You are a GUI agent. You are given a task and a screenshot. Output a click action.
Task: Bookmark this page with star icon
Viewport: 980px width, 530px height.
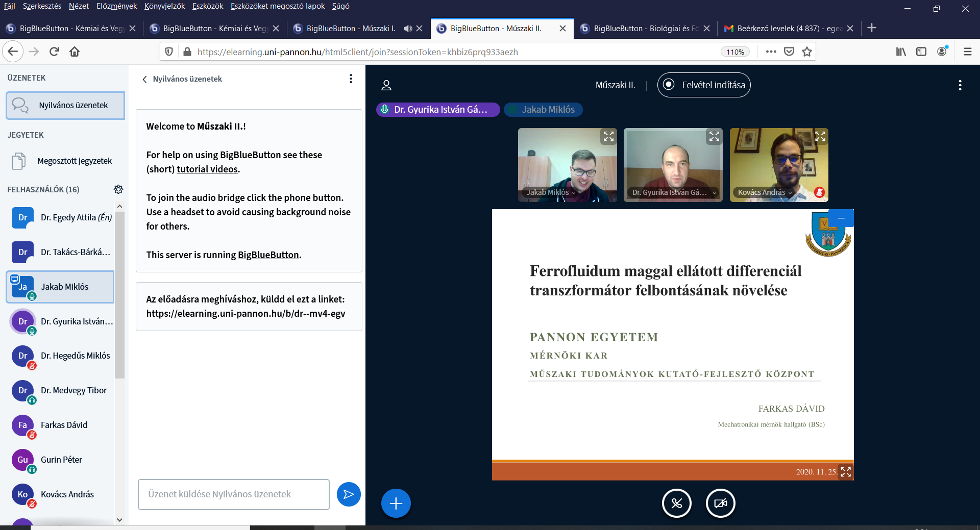coord(807,52)
